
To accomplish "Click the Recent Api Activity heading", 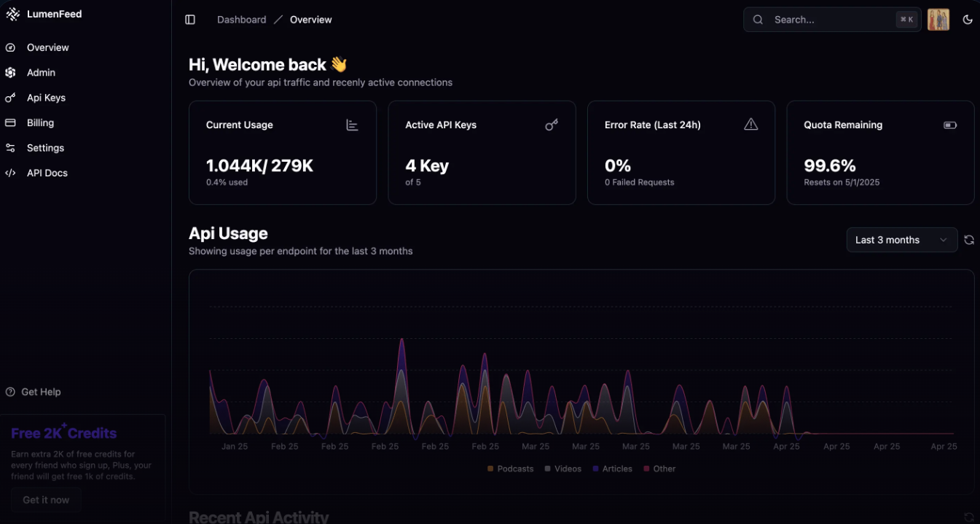I will (x=259, y=517).
